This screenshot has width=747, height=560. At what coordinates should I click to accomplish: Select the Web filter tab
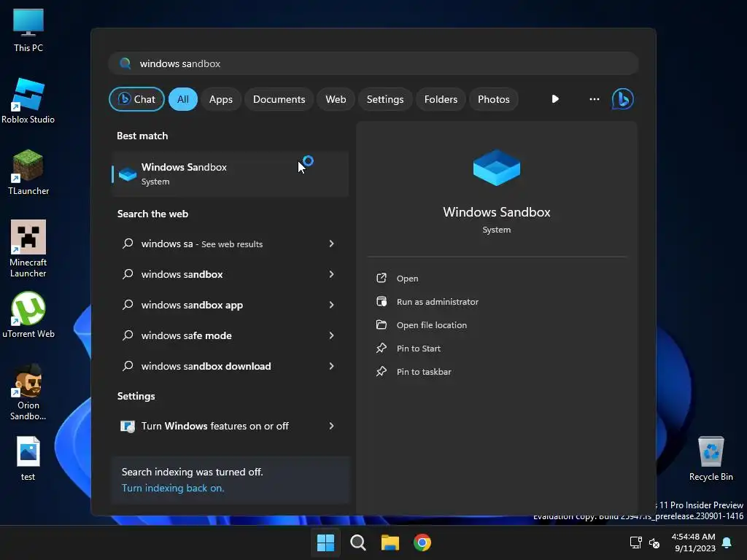(x=336, y=99)
